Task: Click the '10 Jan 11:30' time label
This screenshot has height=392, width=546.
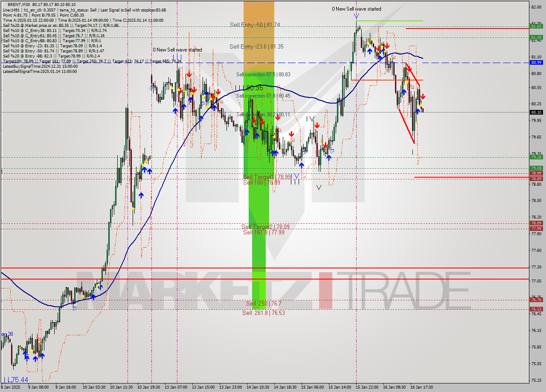Action: tap(122, 387)
